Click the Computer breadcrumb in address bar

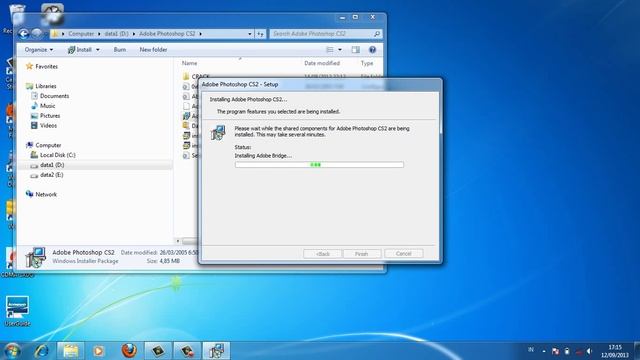pos(81,34)
